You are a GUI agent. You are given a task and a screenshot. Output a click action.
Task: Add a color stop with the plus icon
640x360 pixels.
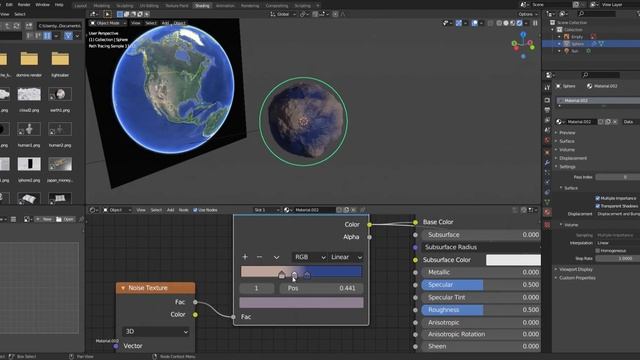pos(245,257)
